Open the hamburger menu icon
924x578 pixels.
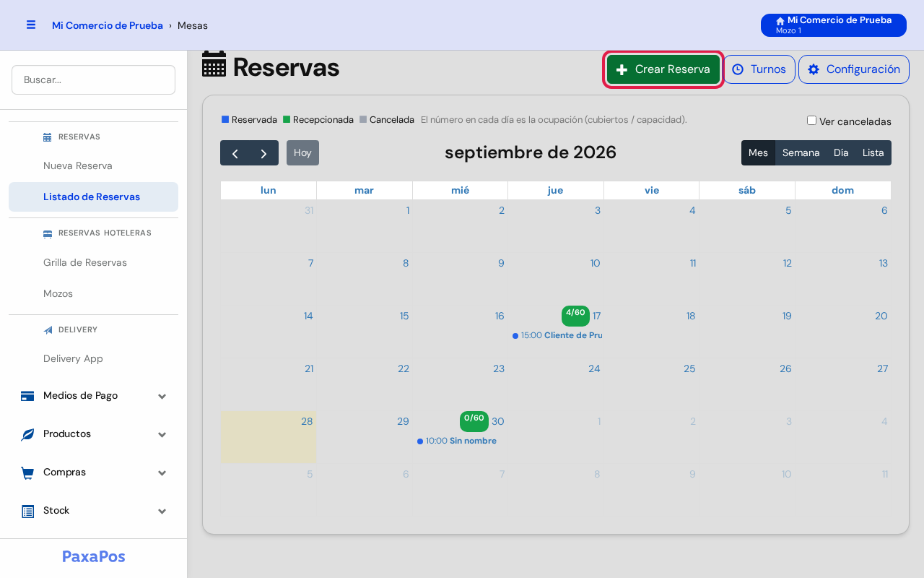[x=31, y=25]
